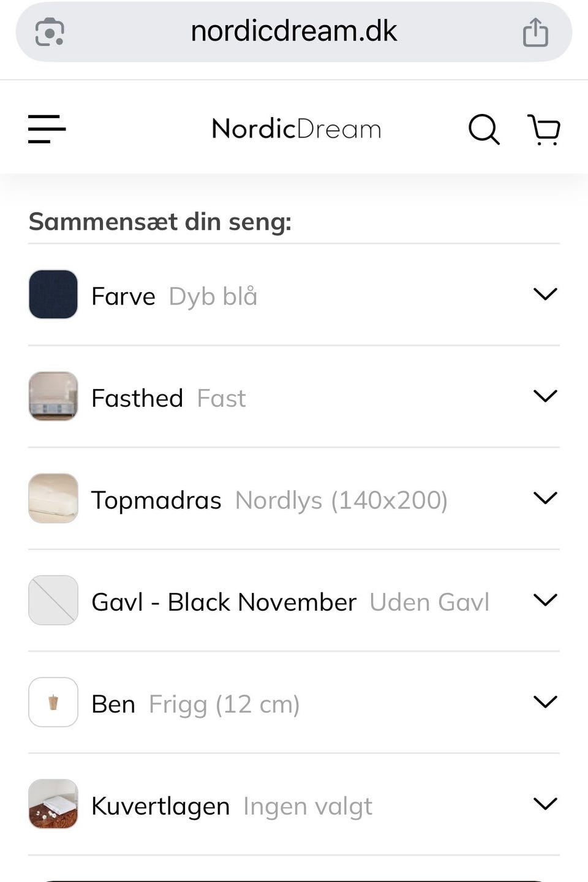Expand the Ben leg options chevron
The image size is (588, 882).
tap(545, 702)
